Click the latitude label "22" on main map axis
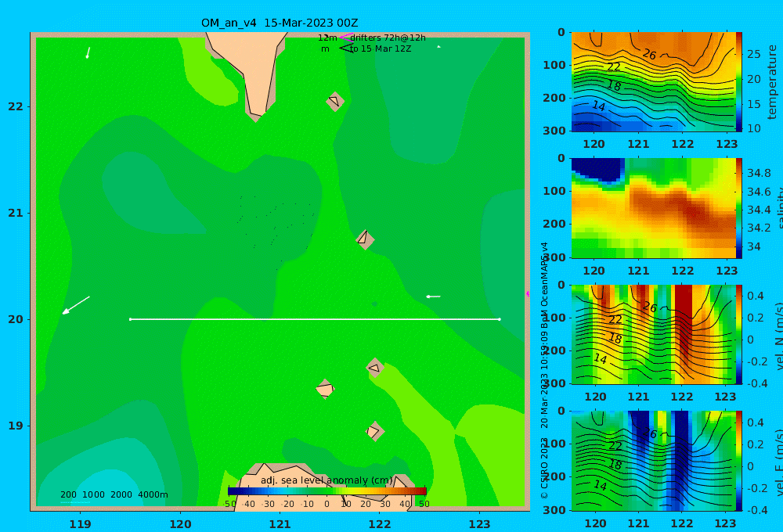 (x=16, y=106)
